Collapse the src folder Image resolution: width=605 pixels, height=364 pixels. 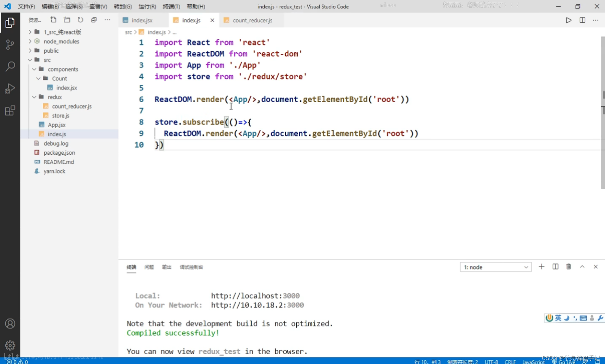click(x=69, y=60)
